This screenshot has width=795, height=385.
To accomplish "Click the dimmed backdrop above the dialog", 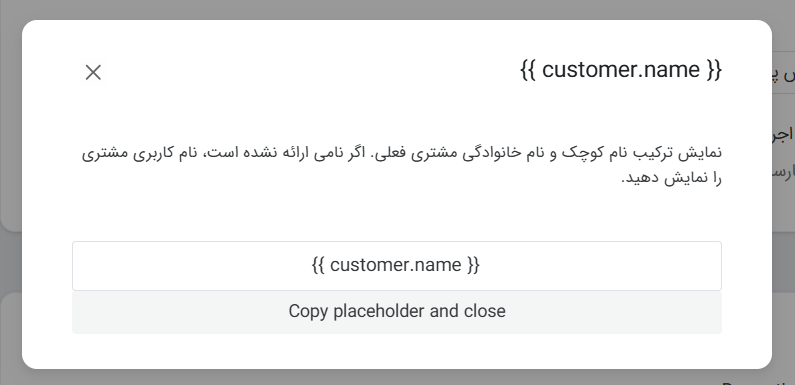I will pos(398,9).
